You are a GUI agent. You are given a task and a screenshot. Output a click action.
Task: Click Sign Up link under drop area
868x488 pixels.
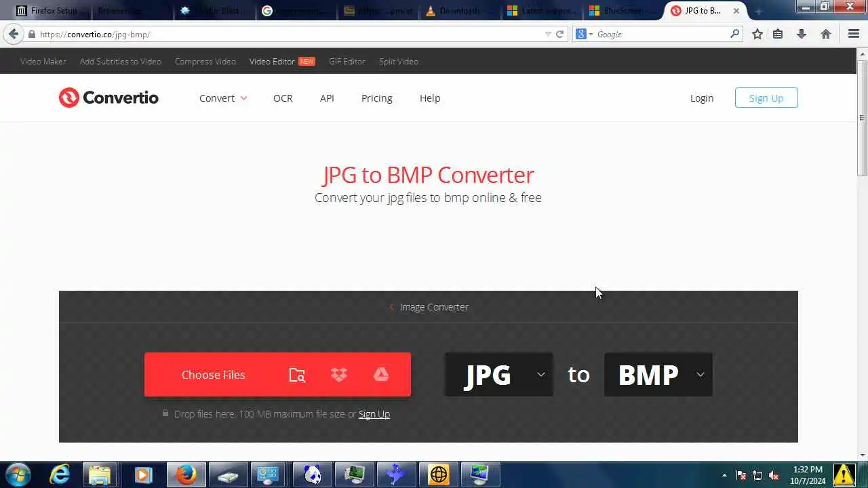(x=374, y=414)
